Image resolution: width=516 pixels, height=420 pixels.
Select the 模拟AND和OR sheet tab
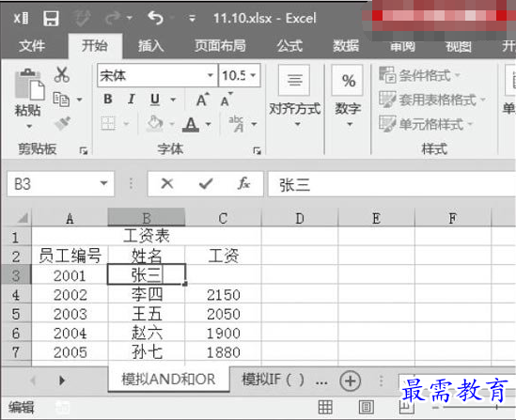click(168, 380)
